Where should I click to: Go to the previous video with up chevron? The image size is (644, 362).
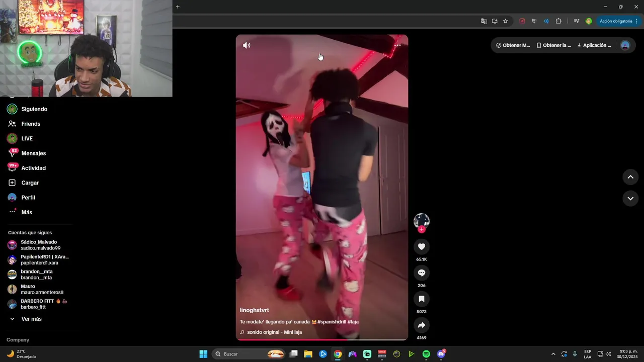click(630, 177)
